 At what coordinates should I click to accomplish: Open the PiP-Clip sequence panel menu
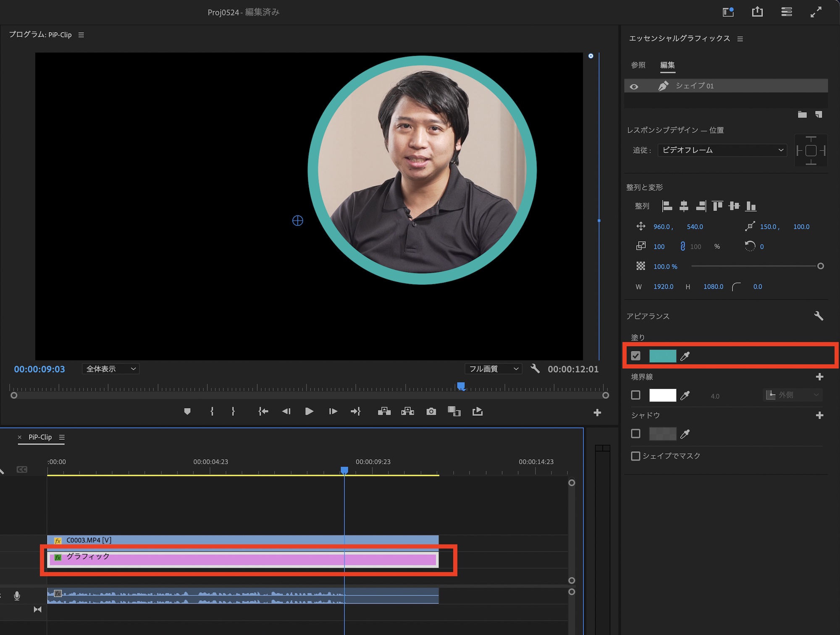tap(62, 437)
